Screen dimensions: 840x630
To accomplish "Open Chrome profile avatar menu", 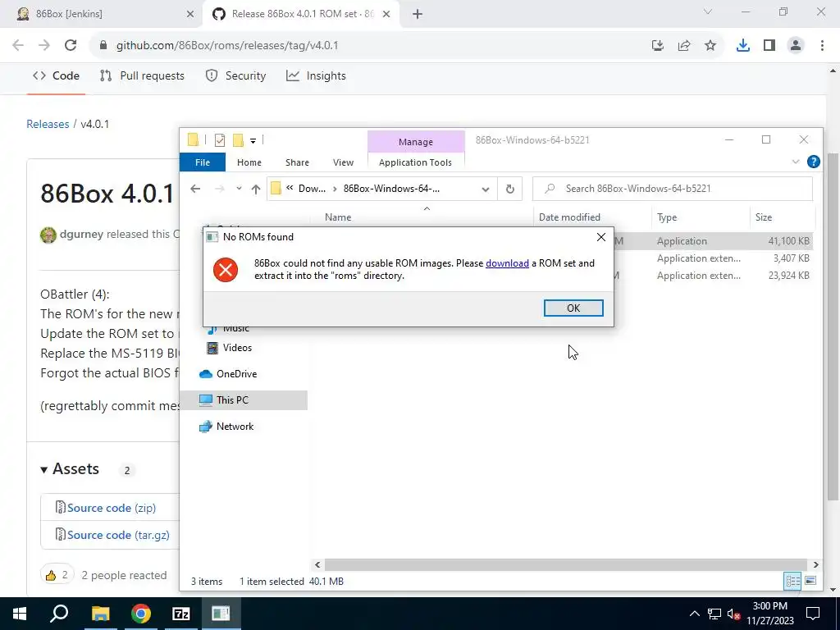I will (796, 46).
